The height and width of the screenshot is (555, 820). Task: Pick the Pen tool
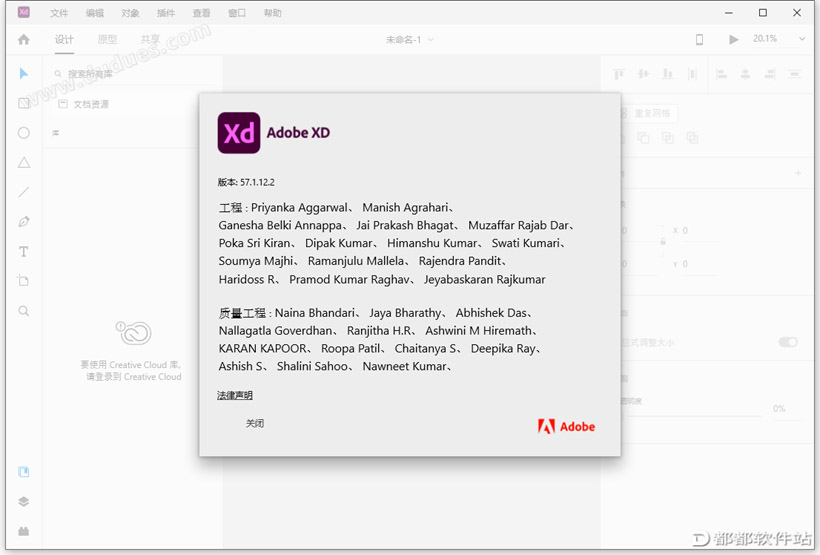point(24,222)
